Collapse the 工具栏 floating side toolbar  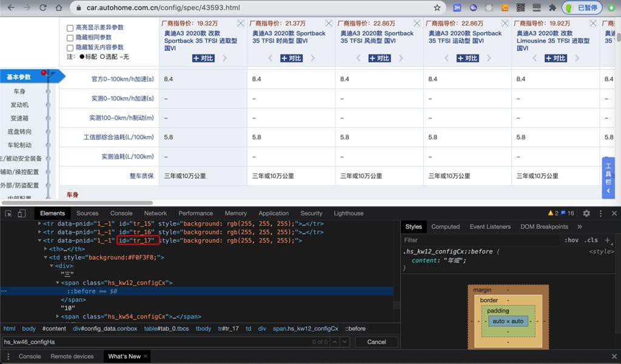tap(608, 191)
